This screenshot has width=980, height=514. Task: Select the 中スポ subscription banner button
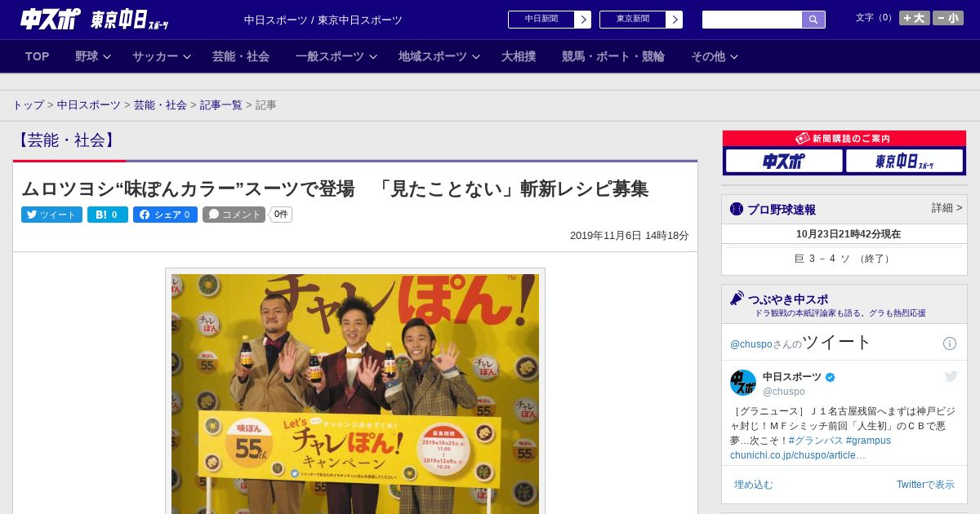coord(784,161)
